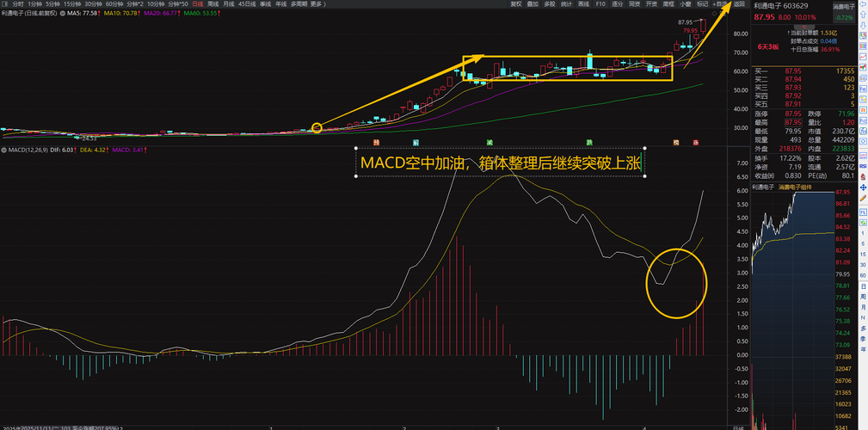Switch to the 年线 yearly period

(280, 4)
